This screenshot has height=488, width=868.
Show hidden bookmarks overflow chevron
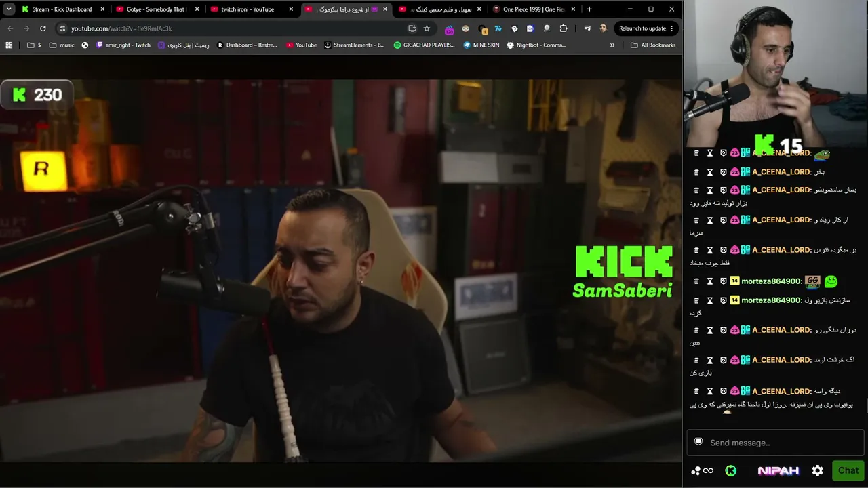click(612, 45)
